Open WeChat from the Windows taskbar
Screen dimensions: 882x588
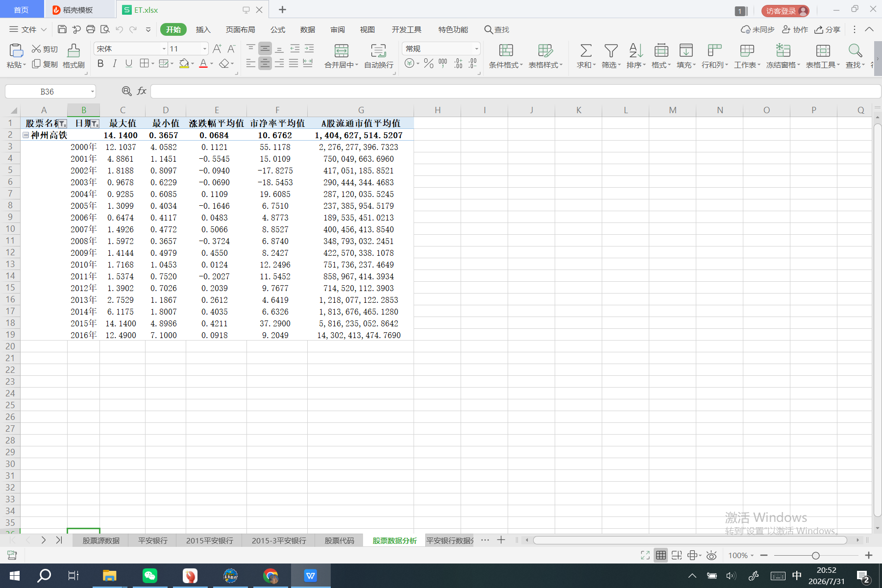[149, 575]
